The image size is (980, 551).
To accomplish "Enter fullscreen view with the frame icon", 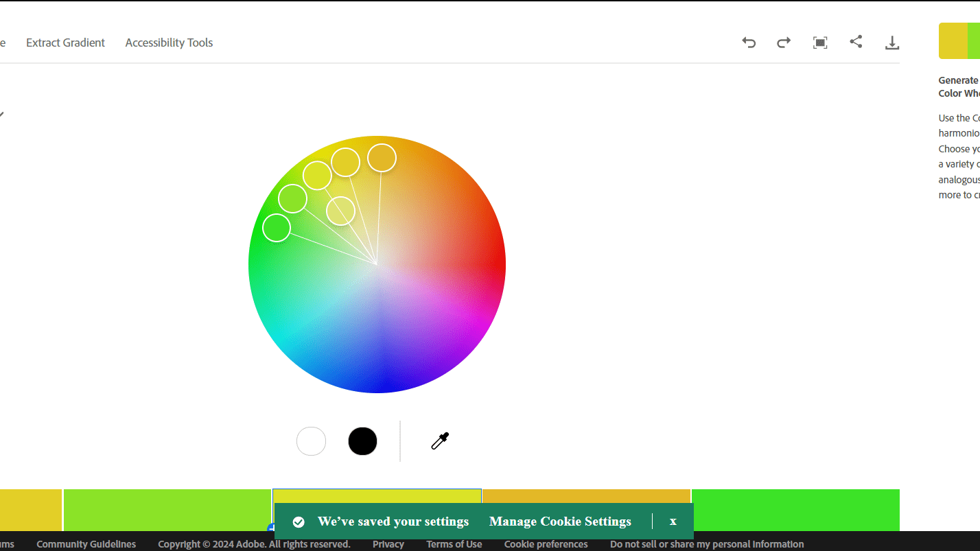I will [820, 43].
